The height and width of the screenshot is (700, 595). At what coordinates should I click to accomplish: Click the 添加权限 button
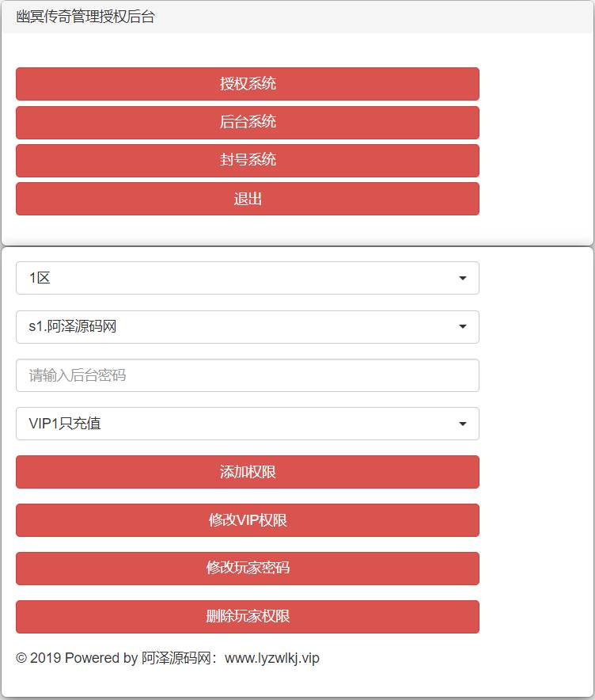coord(248,472)
